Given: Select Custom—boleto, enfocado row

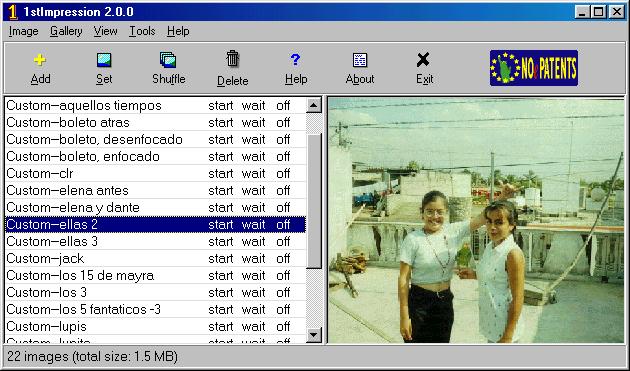Looking at the screenshot, I should click(155, 156).
